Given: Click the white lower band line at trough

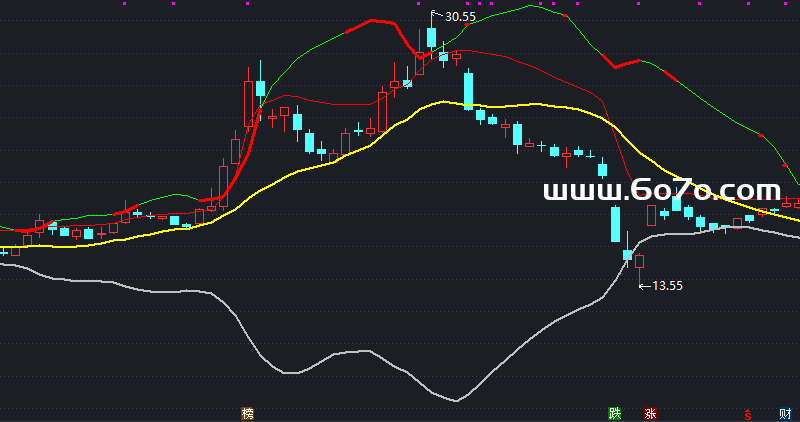Looking at the screenshot, I should pyautogui.click(x=456, y=400).
